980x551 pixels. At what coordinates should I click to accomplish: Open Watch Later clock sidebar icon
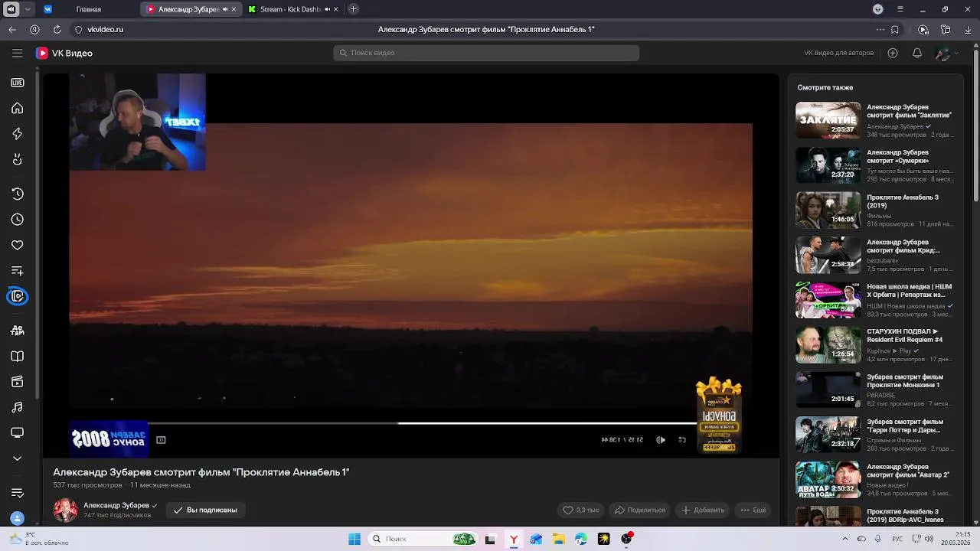click(x=17, y=220)
